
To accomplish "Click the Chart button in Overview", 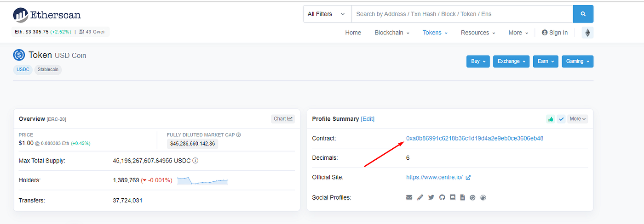I will [x=283, y=119].
